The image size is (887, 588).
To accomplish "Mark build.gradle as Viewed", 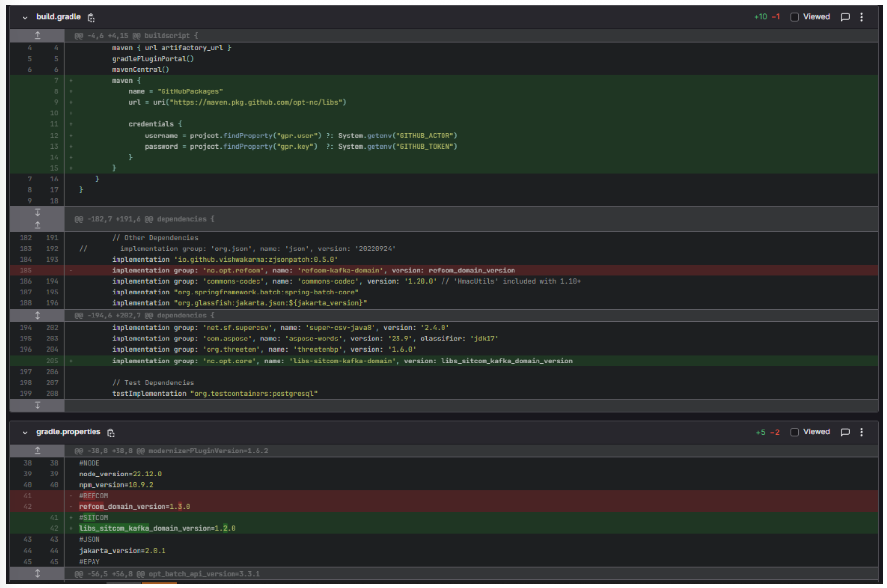I will click(794, 17).
